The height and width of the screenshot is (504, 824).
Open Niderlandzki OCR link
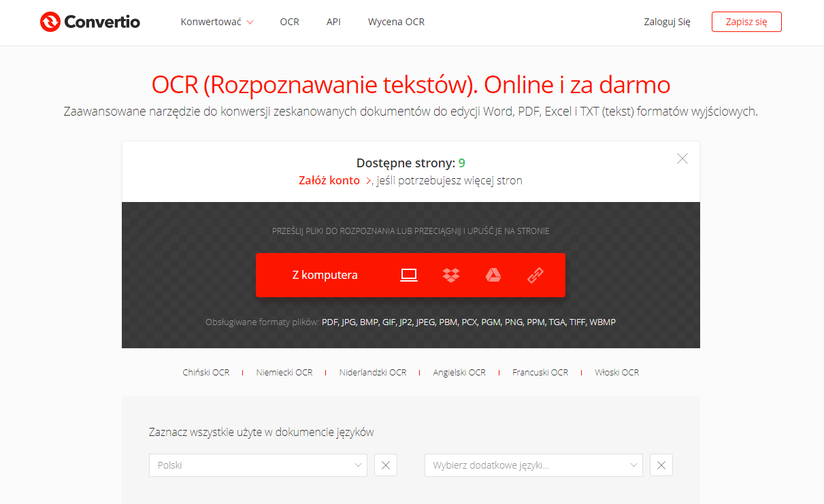373,372
